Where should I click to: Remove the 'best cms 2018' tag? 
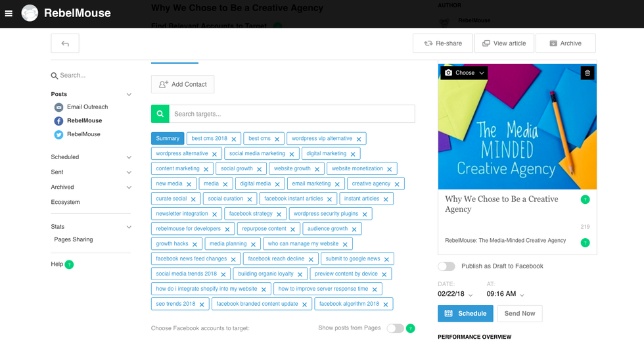click(233, 139)
